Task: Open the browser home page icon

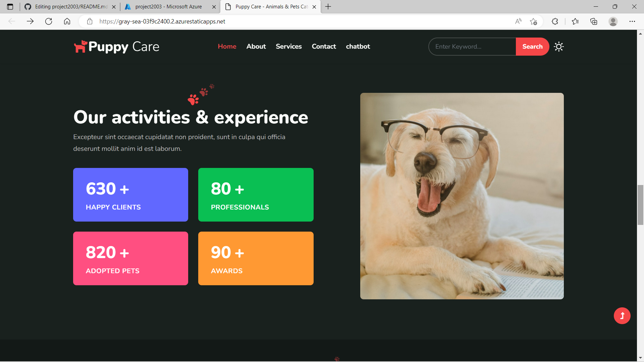Action: tap(67, 21)
